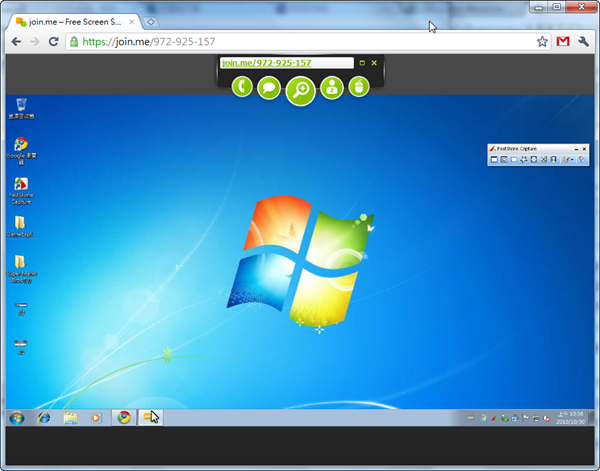Screen dimensions: 600x471
Task: Open the Gmail extension icon
Action: click(563, 42)
